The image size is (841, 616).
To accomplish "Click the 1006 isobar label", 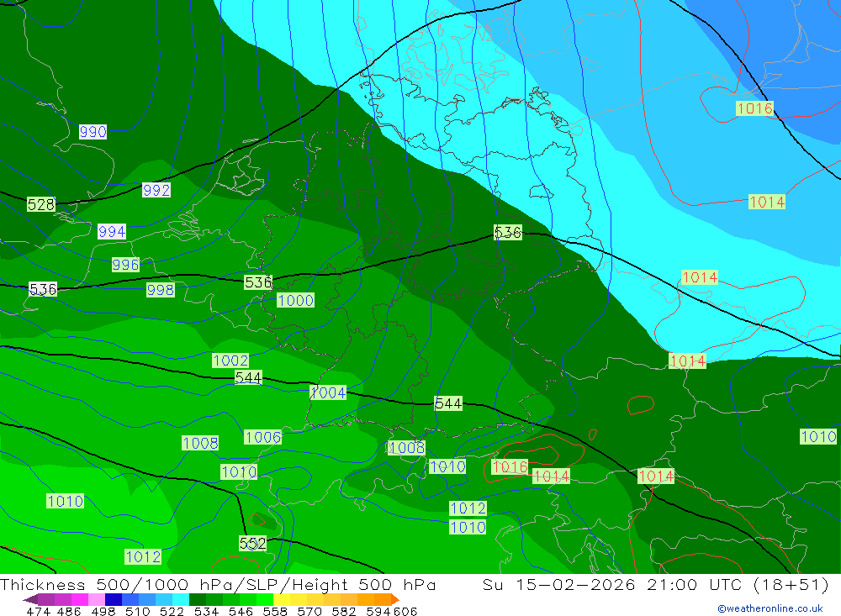I will pyautogui.click(x=262, y=438).
